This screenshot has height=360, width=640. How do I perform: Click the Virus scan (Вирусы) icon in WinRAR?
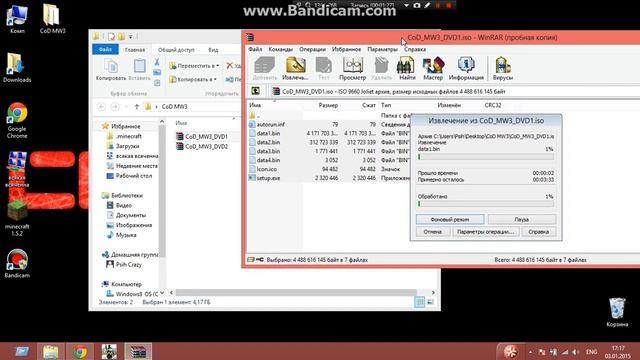(x=502, y=68)
